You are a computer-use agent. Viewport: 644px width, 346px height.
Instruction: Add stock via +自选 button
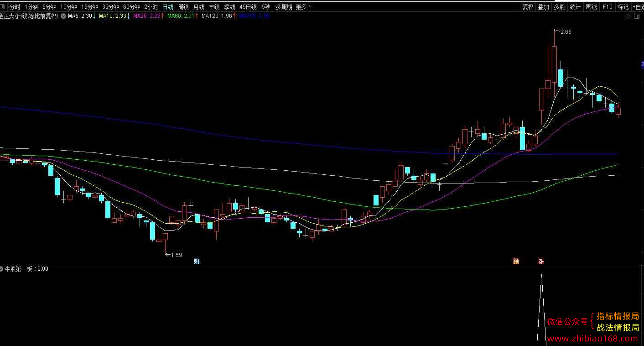pyautogui.click(x=638, y=7)
